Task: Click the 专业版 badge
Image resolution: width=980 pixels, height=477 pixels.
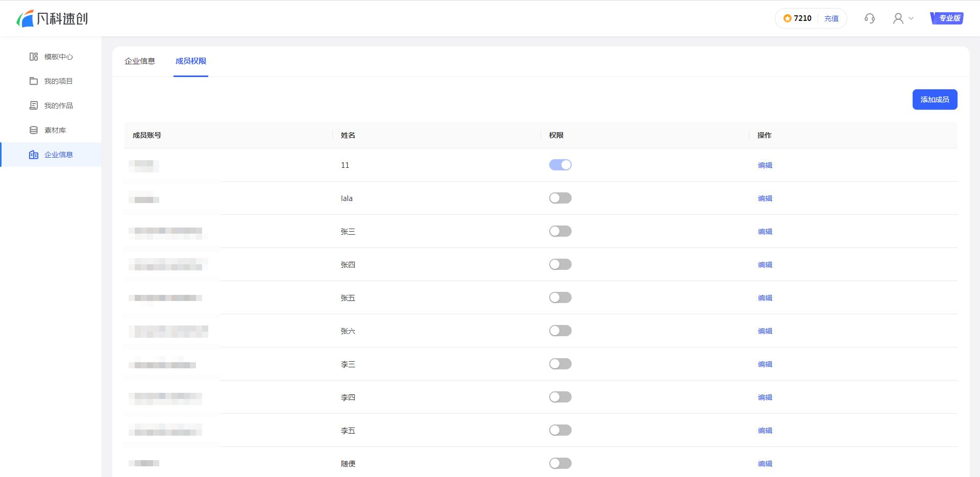Action: click(947, 18)
